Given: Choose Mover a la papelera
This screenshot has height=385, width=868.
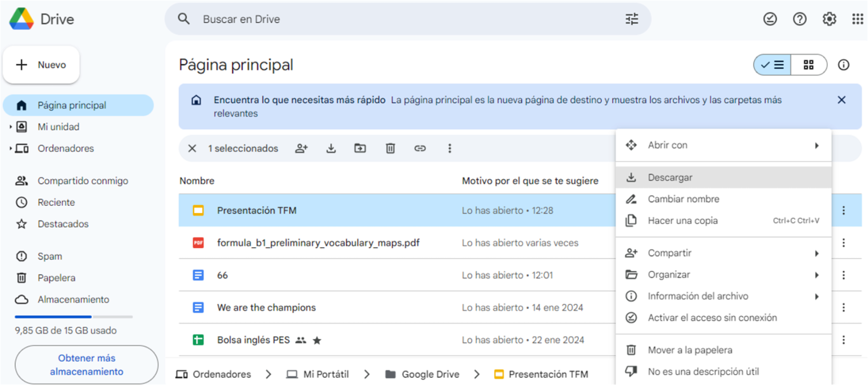Looking at the screenshot, I should click(x=724, y=350).
